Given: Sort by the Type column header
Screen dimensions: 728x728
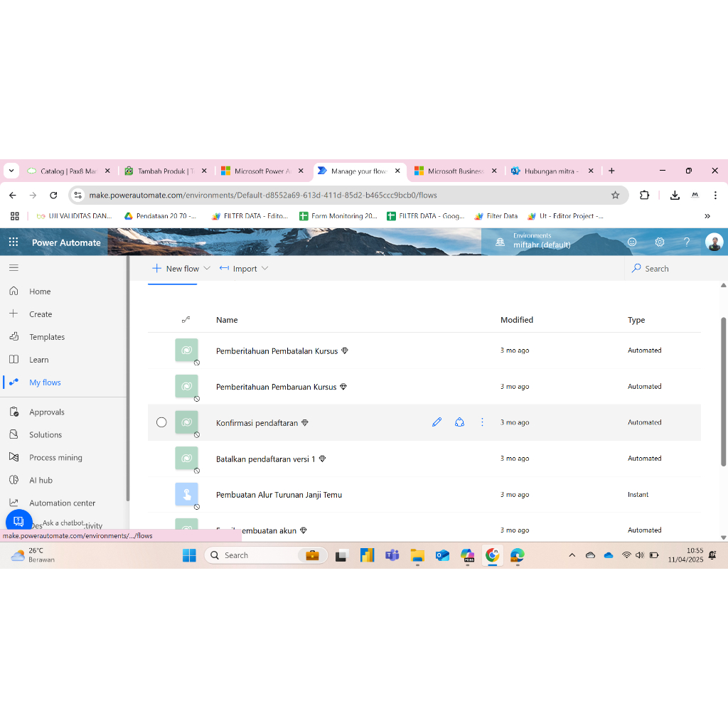Looking at the screenshot, I should tap(636, 320).
